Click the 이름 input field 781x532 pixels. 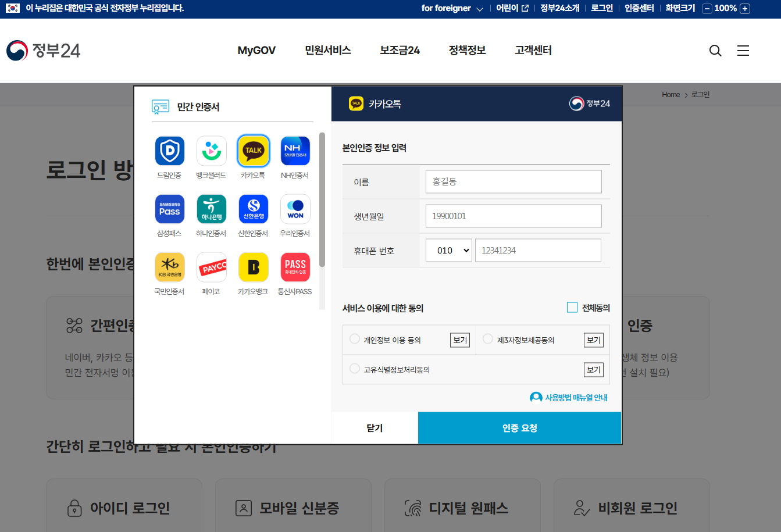pyautogui.click(x=513, y=181)
